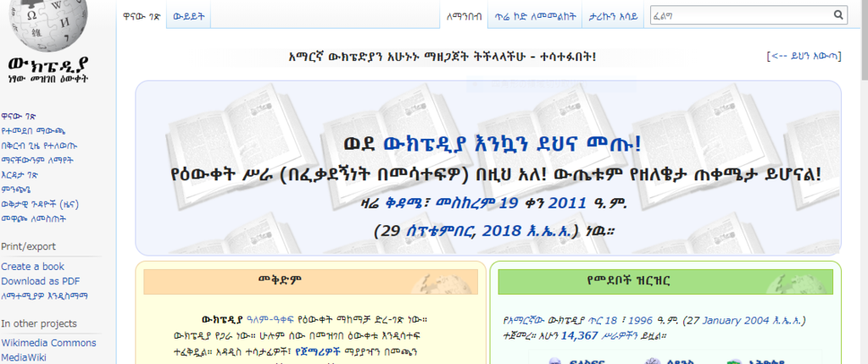Open ለማተሚያዎ እንዲስማማ printable version link
Screen dimensions: 868x364
pyautogui.click(x=44, y=296)
